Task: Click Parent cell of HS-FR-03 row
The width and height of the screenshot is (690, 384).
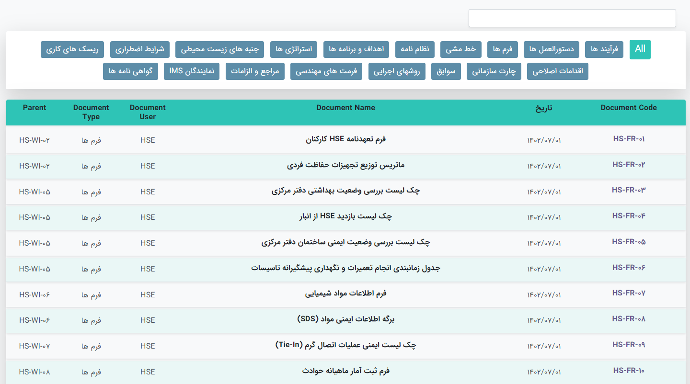Action: pos(34,192)
